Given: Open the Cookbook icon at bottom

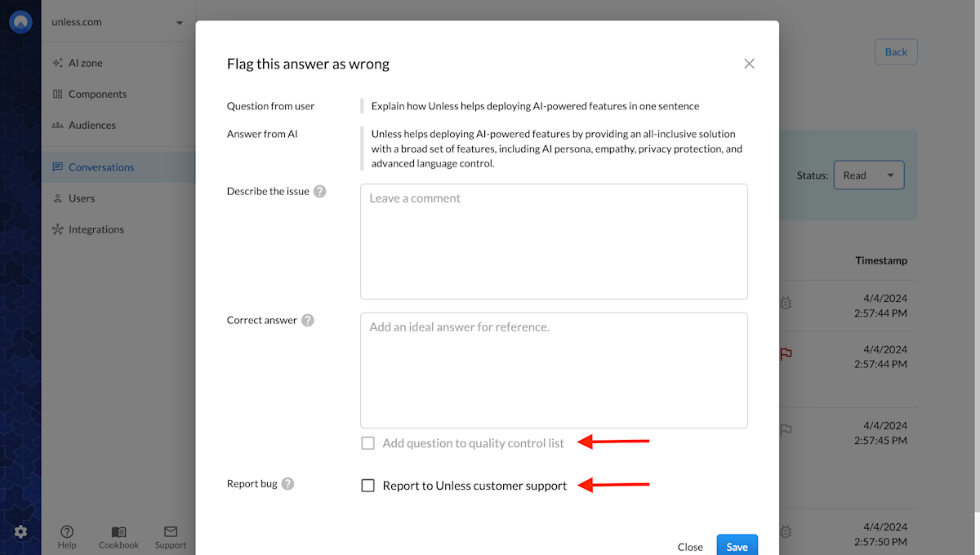Looking at the screenshot, I should [x=118, y=532].
